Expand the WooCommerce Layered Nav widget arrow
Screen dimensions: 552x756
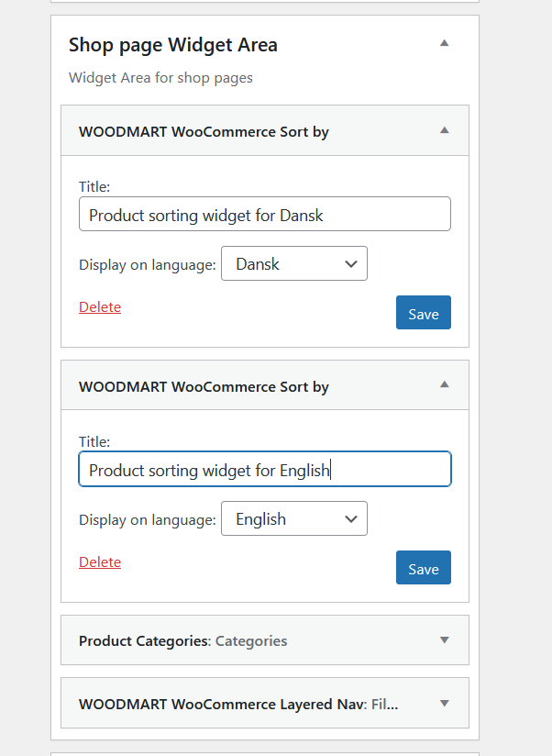[x=444, y=703]
